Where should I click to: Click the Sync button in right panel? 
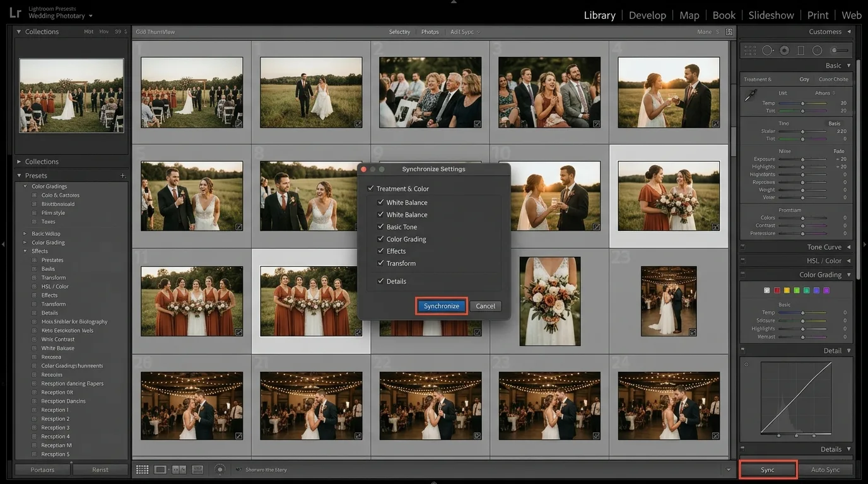tap(768, 470)
